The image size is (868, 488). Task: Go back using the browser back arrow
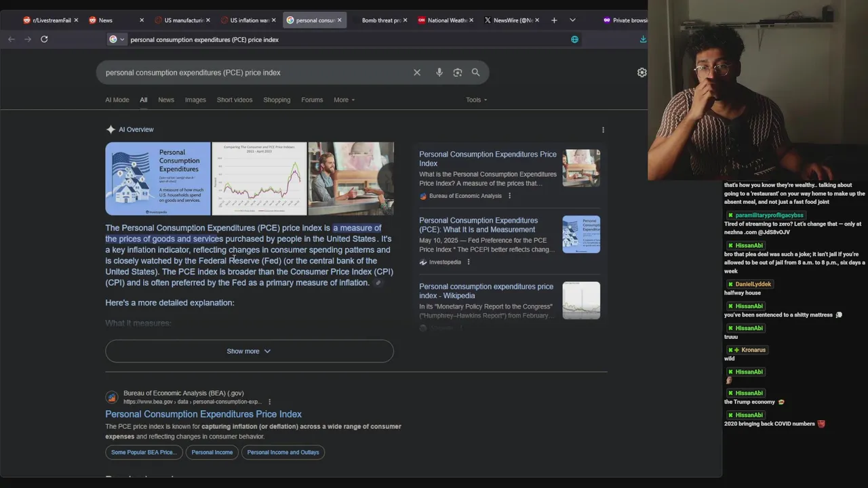click(12, 39)
